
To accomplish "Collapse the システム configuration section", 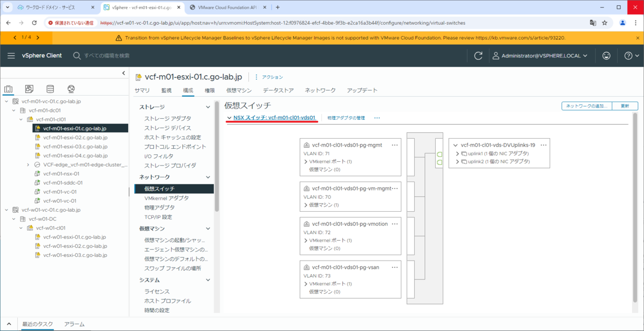I will pyautogui.click(x=208, y=280).
